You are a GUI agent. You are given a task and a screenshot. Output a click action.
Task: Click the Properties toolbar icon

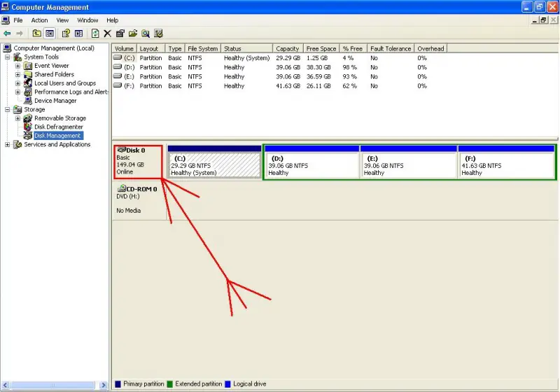(x=120, y=33)
